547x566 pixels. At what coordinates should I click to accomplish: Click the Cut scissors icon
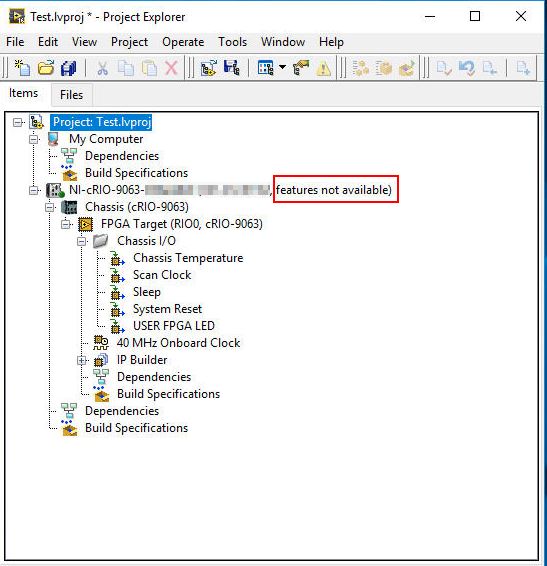pos(103,68)
